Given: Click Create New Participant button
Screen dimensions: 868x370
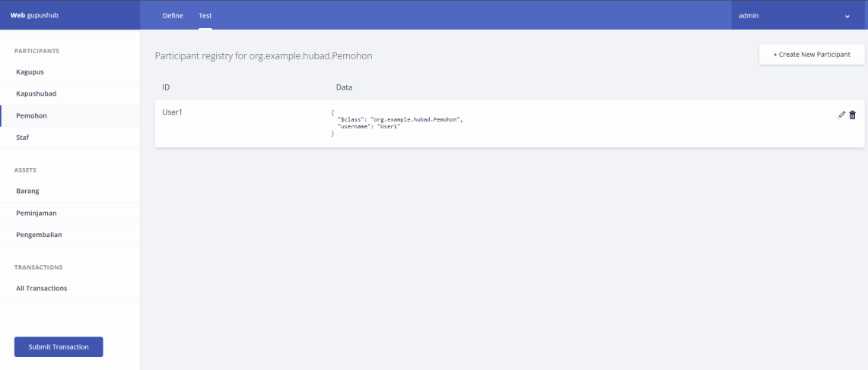Looking at the screenshot, I should tap(811, 55).
